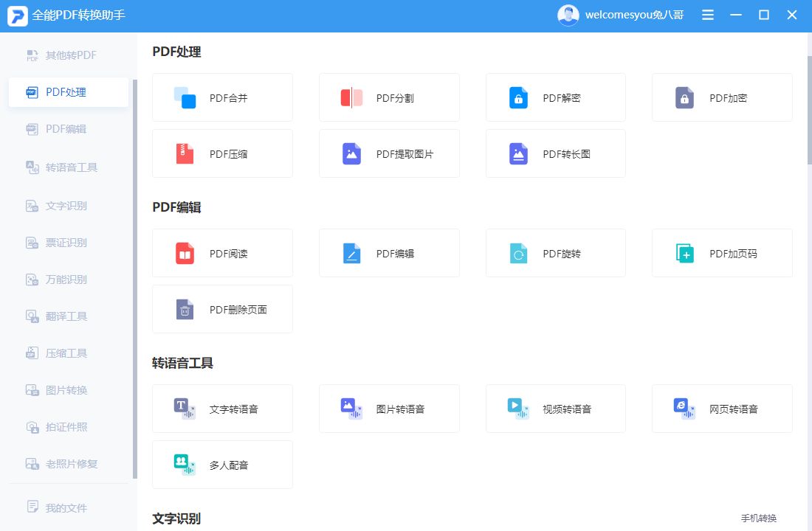This screenshot has width=812, height=531.
Task: Click the PDF转长图 label
Action: tap(566, 153)
